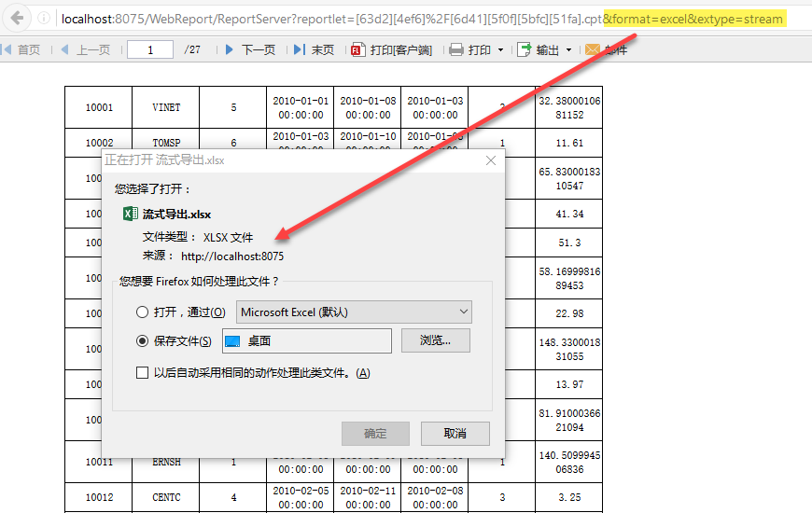
Task: Click the 浏览... browse button
Action: pyautogui.click(x=436, y=340)
